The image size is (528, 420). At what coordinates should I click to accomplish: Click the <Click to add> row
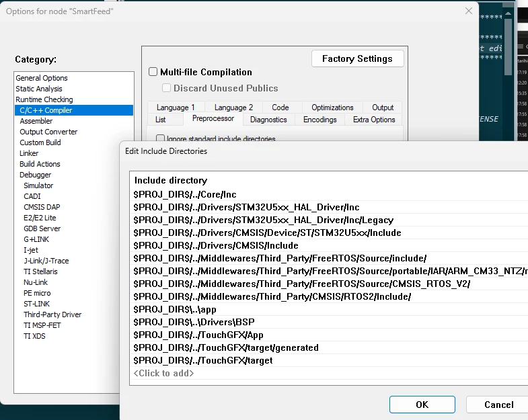tap(329, 374)
